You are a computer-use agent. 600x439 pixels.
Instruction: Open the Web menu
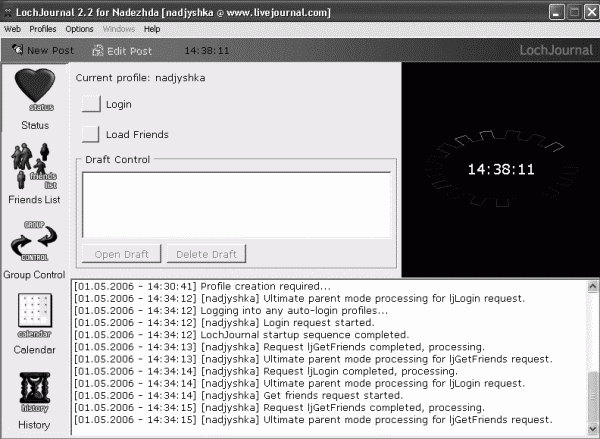[x=12, y=29]
